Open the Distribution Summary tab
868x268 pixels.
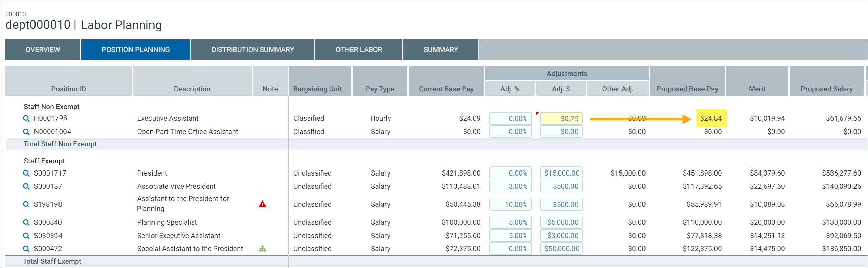pos(253,50)
